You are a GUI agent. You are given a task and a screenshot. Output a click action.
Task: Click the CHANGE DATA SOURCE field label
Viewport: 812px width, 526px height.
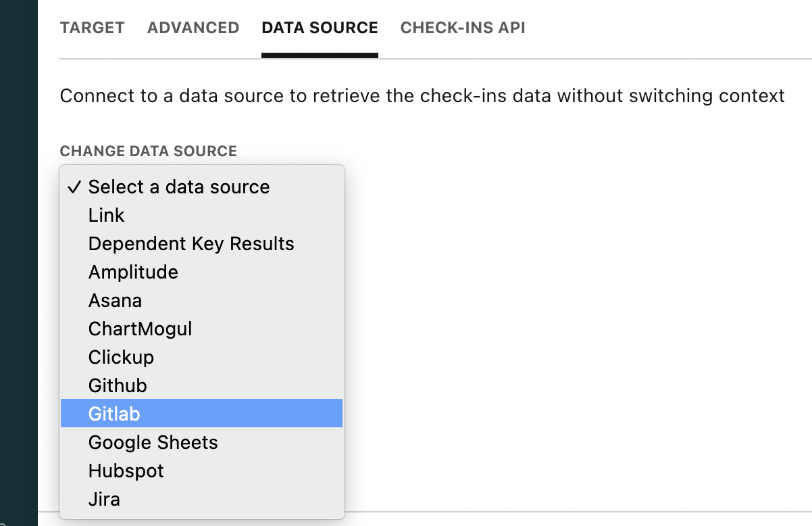click(x=148, y=151)
